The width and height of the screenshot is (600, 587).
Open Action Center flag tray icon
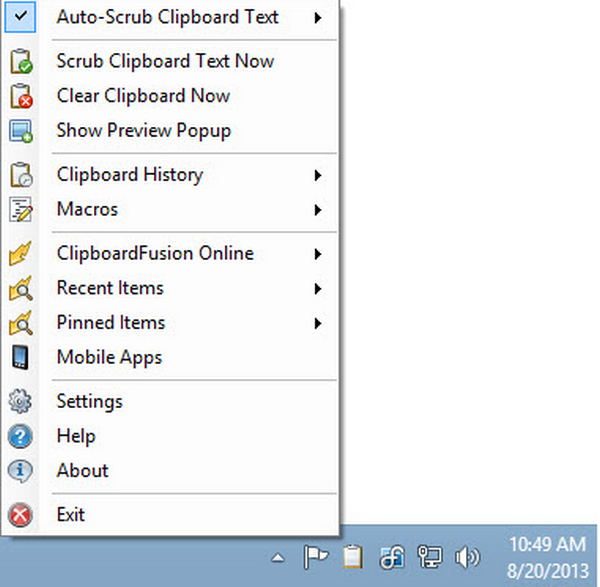(316, 557)
